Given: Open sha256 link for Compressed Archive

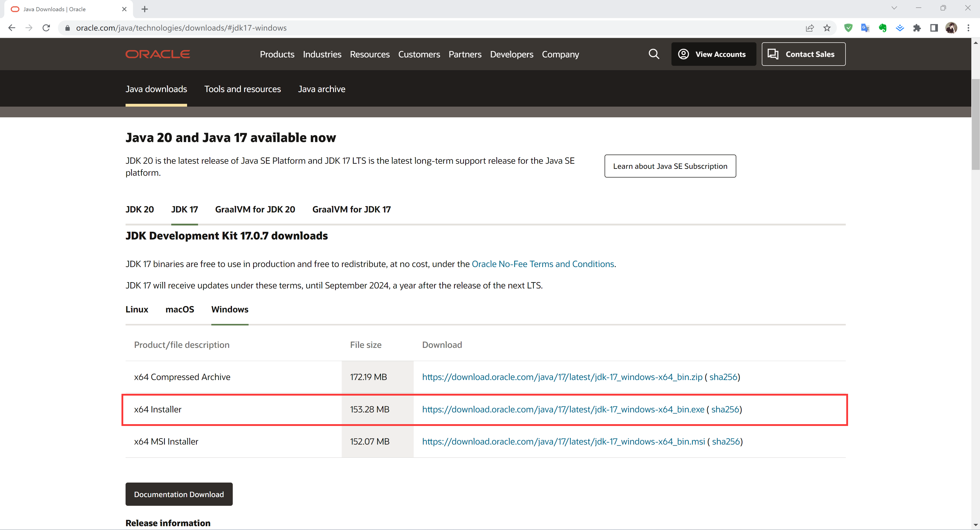Looking at the screenshot, I should 723,377.
